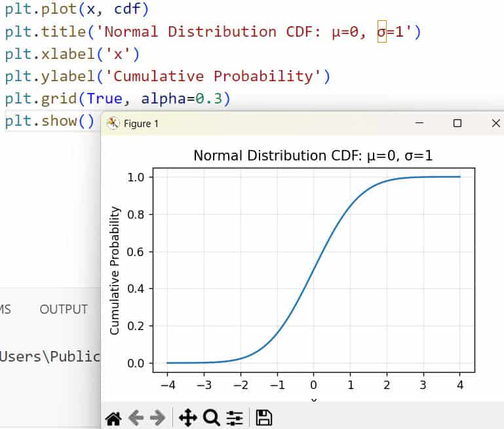Reset the plot with the Home icon

(x=113, y=417)
